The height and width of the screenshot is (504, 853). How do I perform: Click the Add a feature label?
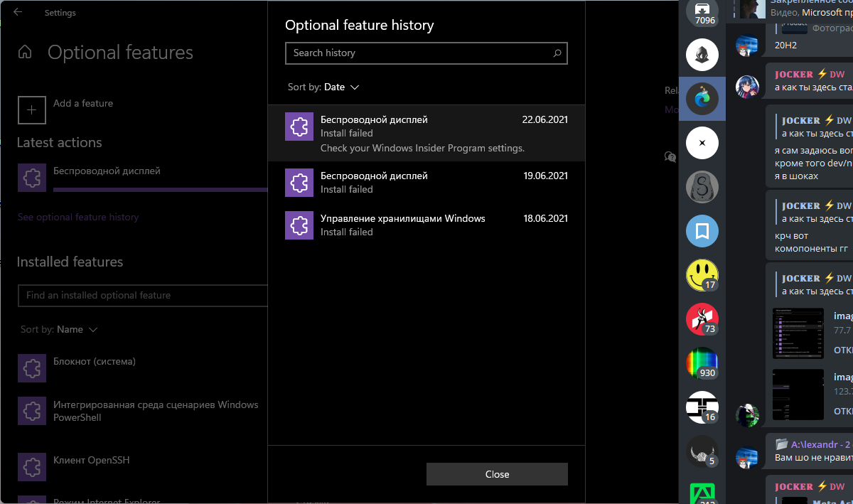83,103
